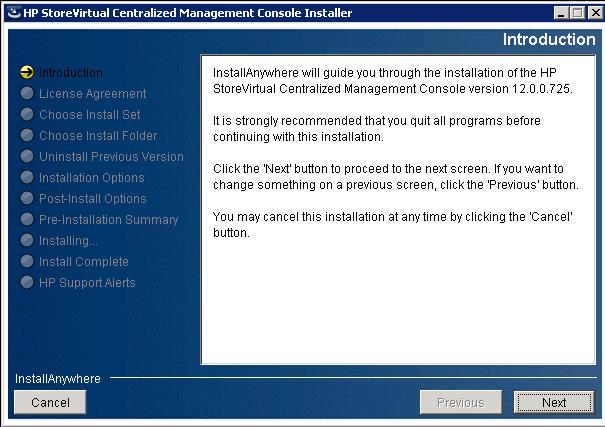This screenshot has width=605, height=427.
Task: Click the bullet icon beside License Agreement
Action: [x=27, y=93]
